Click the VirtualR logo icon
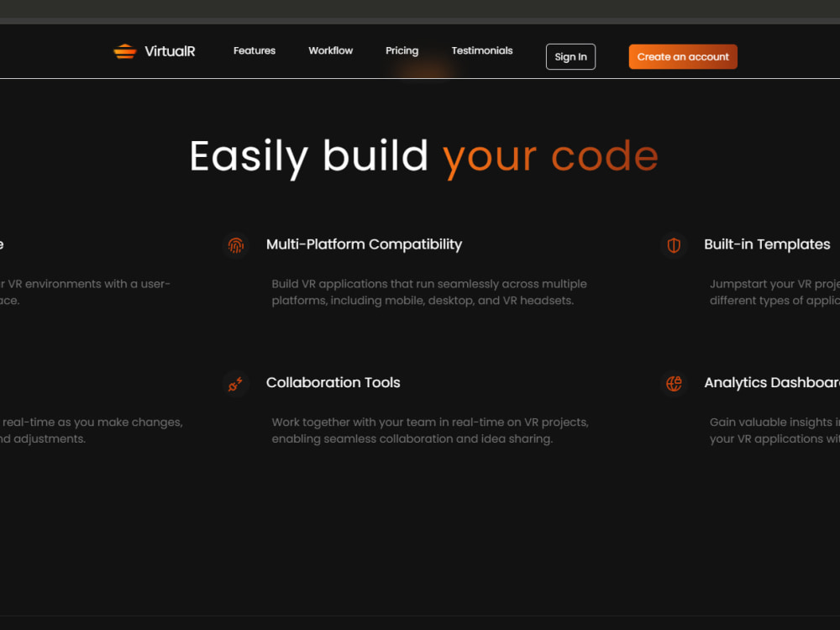Image resolution: width=840 pixels, height=630 pixels. 125,51
